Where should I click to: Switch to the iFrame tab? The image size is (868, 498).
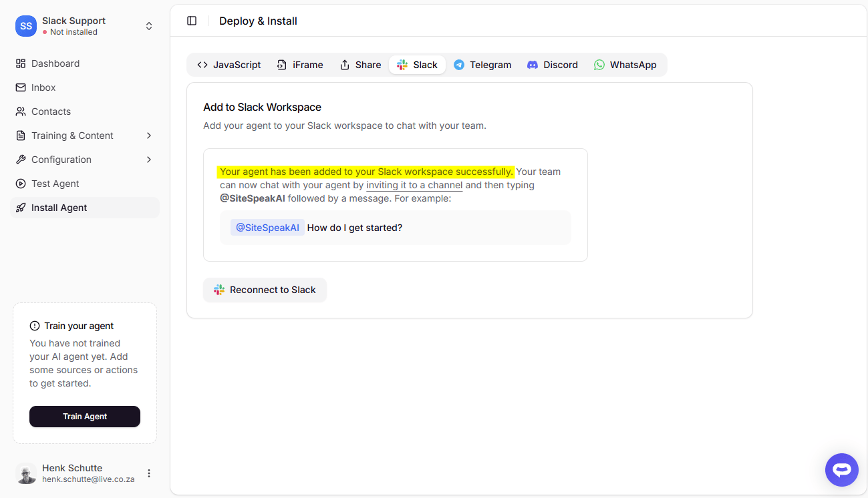coord(300,65)
